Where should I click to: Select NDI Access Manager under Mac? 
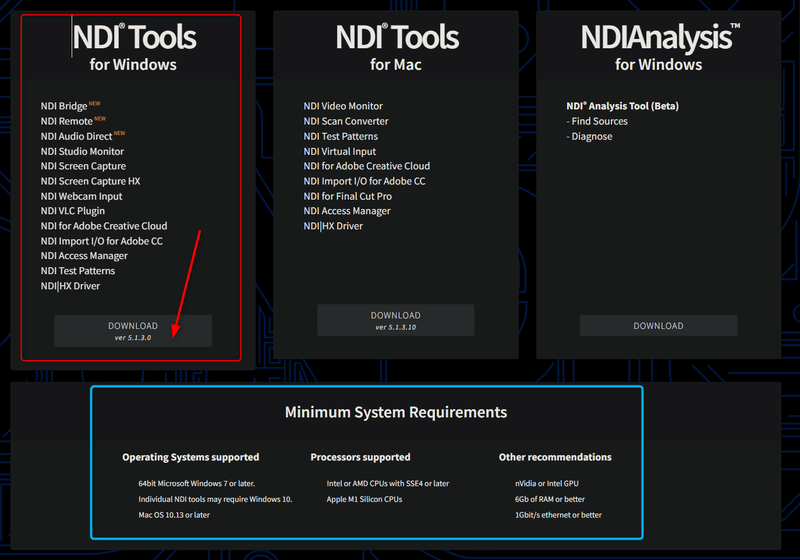point(346,211)
